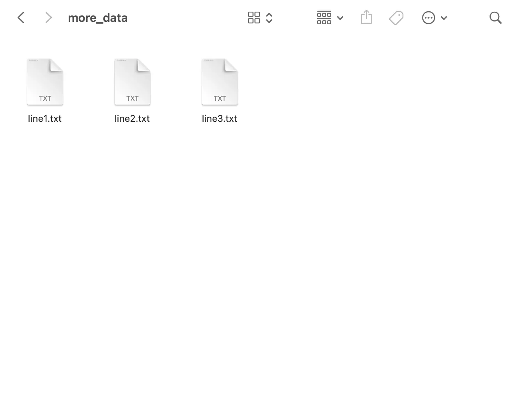Expand the Group By dropdown chevron

[340, 18]
